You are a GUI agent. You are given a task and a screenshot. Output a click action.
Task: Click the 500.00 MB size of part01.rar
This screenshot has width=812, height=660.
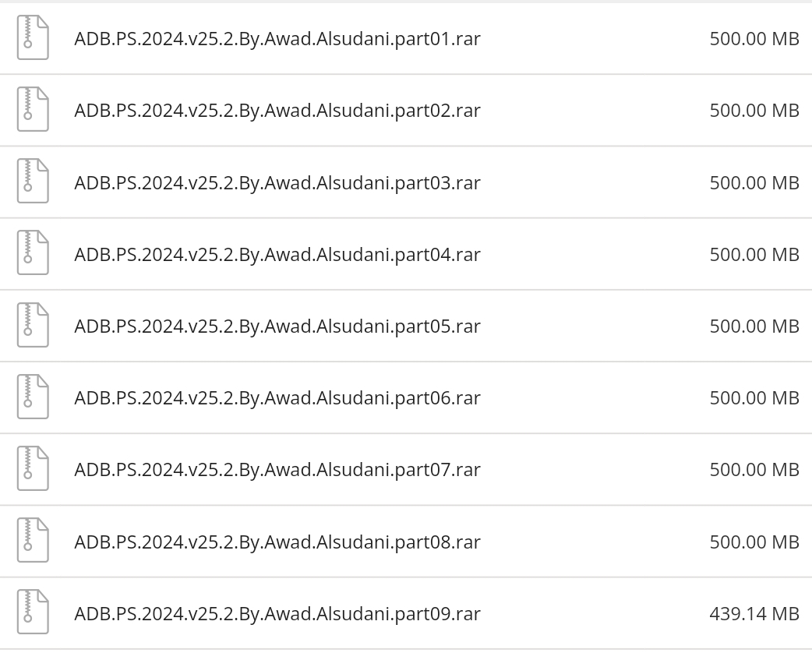(754, 38)
